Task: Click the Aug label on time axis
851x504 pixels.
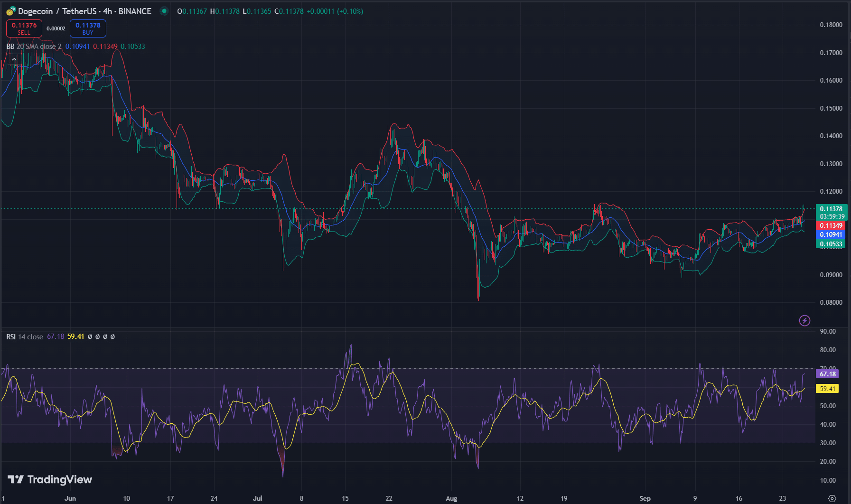Action: [451, 498]
